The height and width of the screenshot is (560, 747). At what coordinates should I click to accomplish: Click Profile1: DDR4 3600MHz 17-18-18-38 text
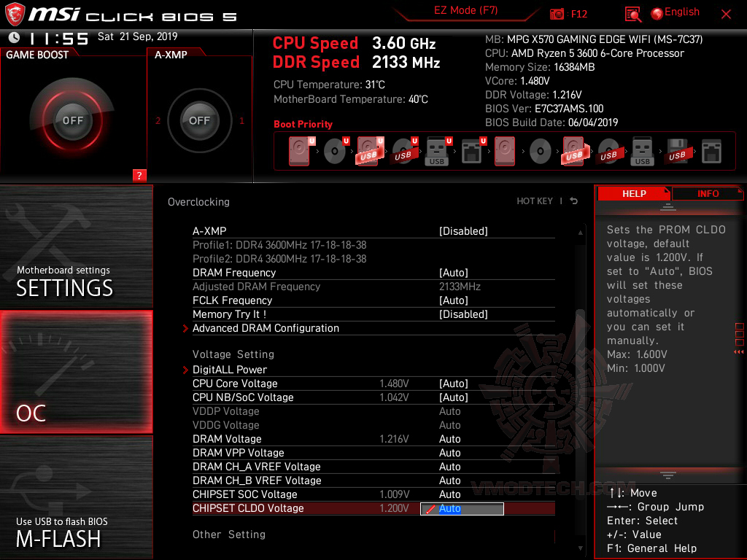[x=279, y=245]
